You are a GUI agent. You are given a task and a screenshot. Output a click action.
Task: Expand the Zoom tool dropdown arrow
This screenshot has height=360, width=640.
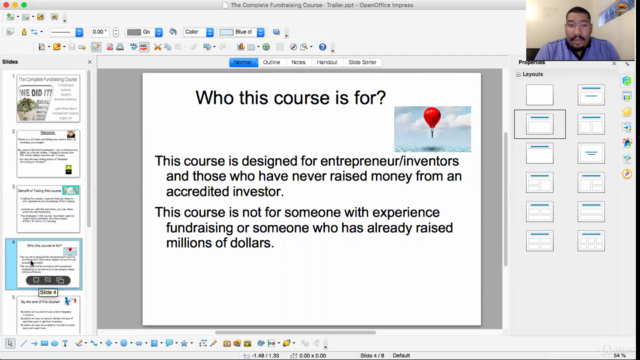(x=311, y=47)
